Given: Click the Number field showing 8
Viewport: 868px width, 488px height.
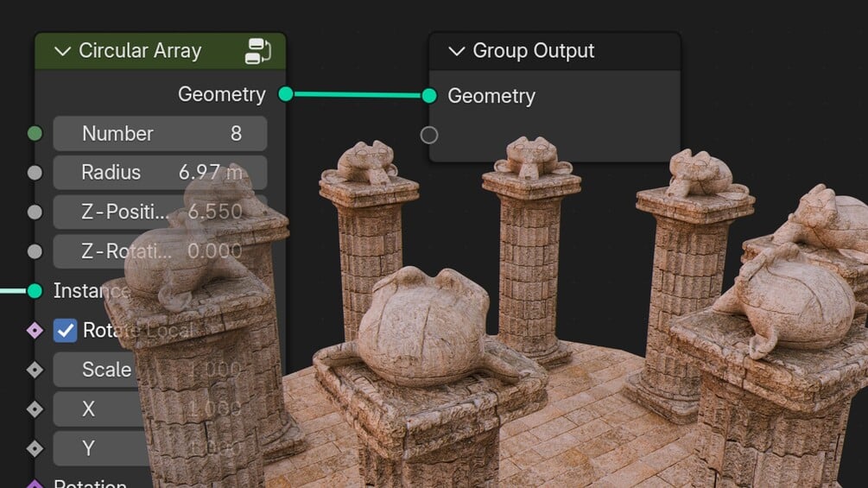Looking at the screenshot, I should 160,133.
